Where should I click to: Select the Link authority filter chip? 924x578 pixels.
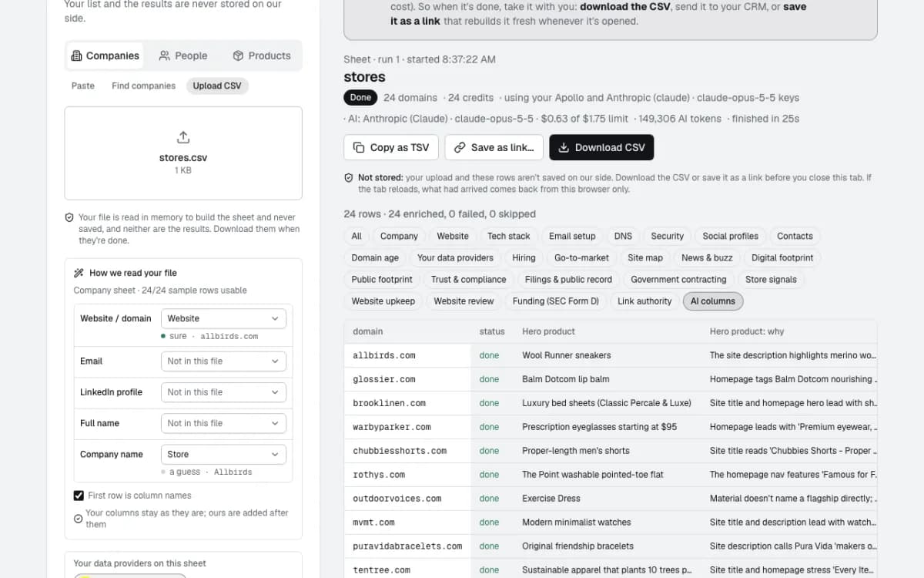pos(644,301)
